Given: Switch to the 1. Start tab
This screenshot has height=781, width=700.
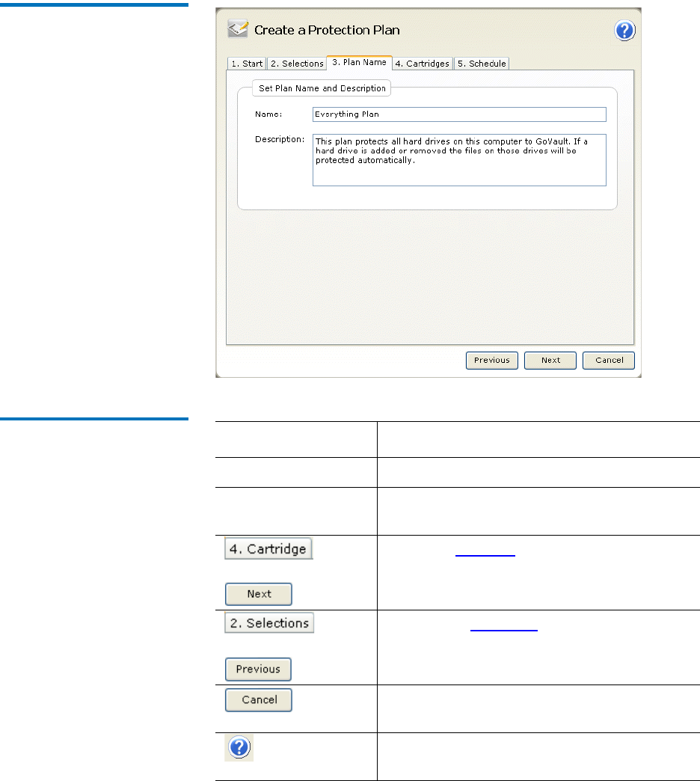Looking at the screenshot, I should pos(246,64).
